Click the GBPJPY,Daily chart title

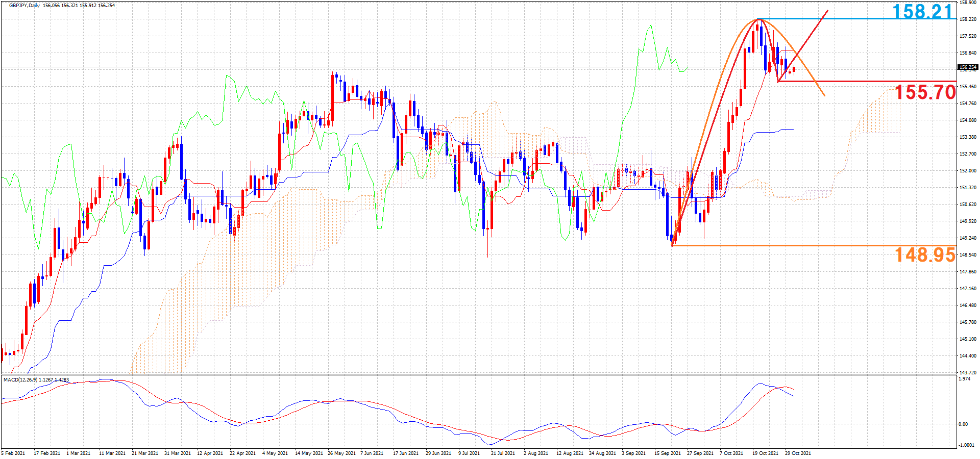[24, 6]
